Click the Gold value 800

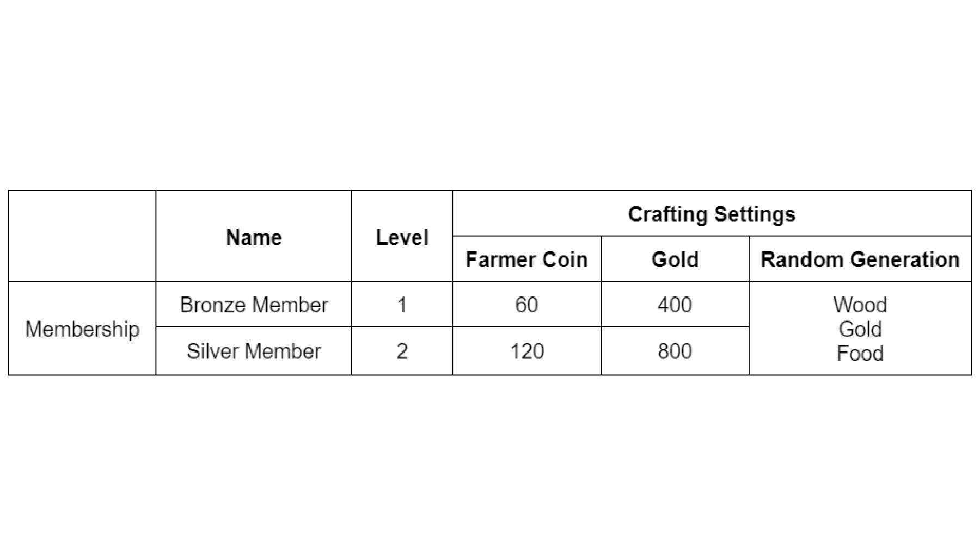[675, 351]
